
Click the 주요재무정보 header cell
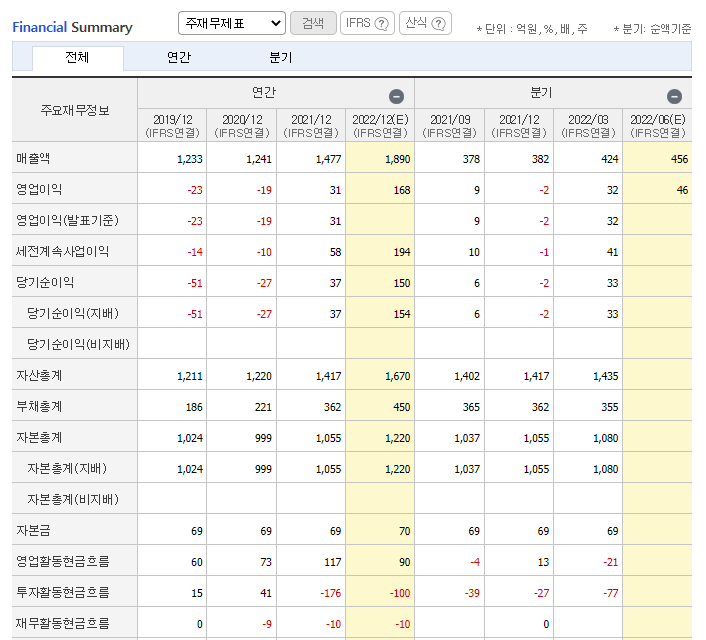pyautogui.click(x=75, y=110)
